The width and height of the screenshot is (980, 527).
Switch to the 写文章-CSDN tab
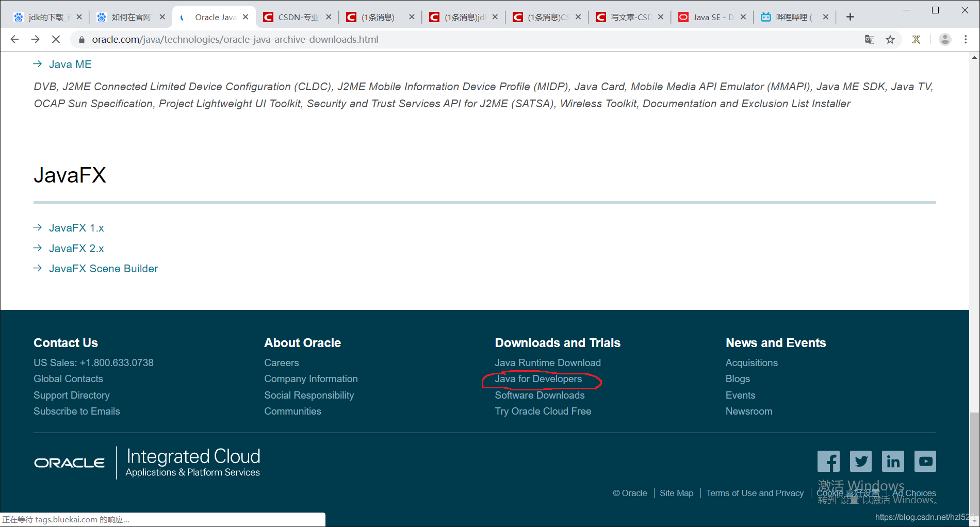(630, 17)
